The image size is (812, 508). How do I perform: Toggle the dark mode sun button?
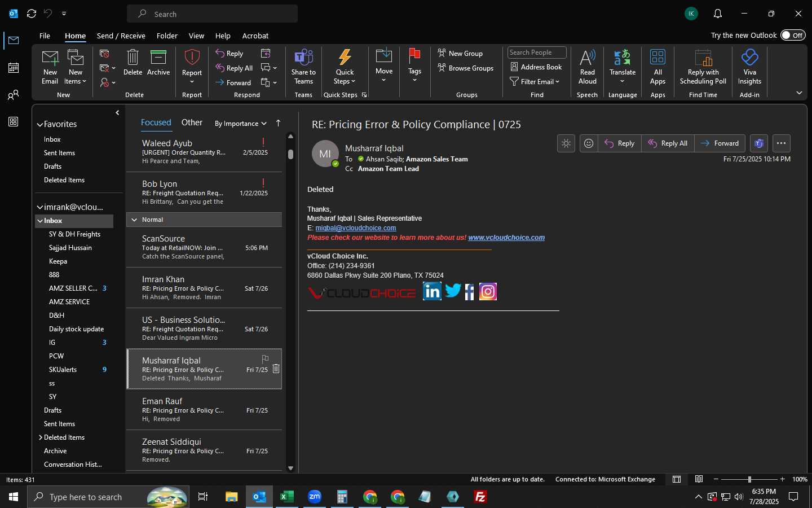566,143
